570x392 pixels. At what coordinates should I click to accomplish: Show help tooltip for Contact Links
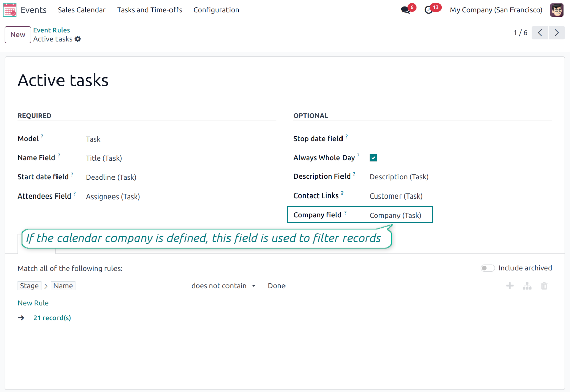342,193
